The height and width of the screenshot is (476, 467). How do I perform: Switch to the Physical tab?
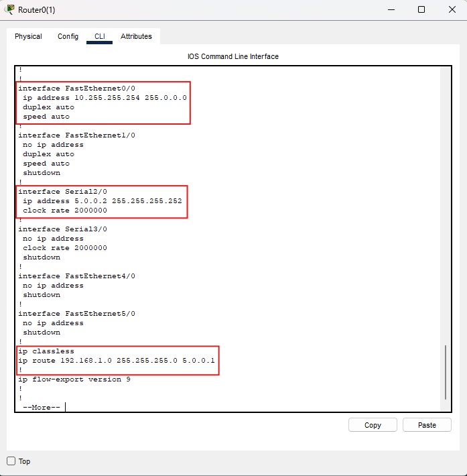28,36
